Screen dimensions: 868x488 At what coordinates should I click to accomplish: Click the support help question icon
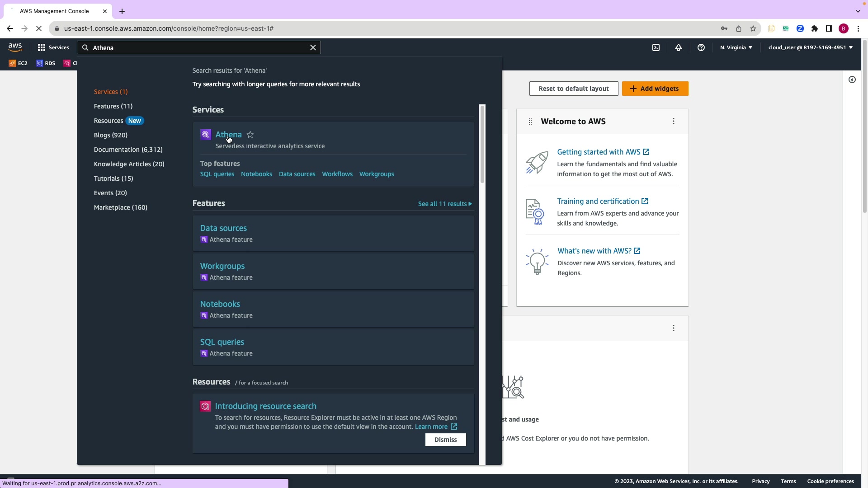(701, 47)
